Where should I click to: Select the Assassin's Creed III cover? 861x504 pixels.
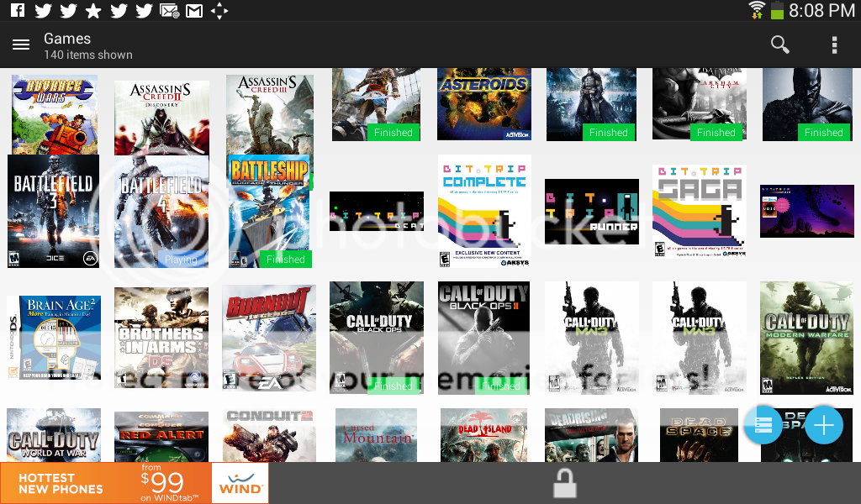pos(270,114)
